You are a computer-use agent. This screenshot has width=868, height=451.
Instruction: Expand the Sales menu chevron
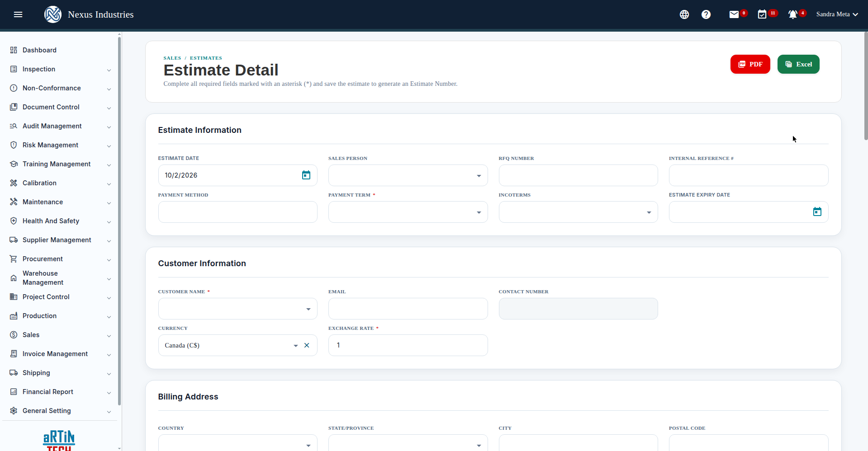click(x=109, y=336)
